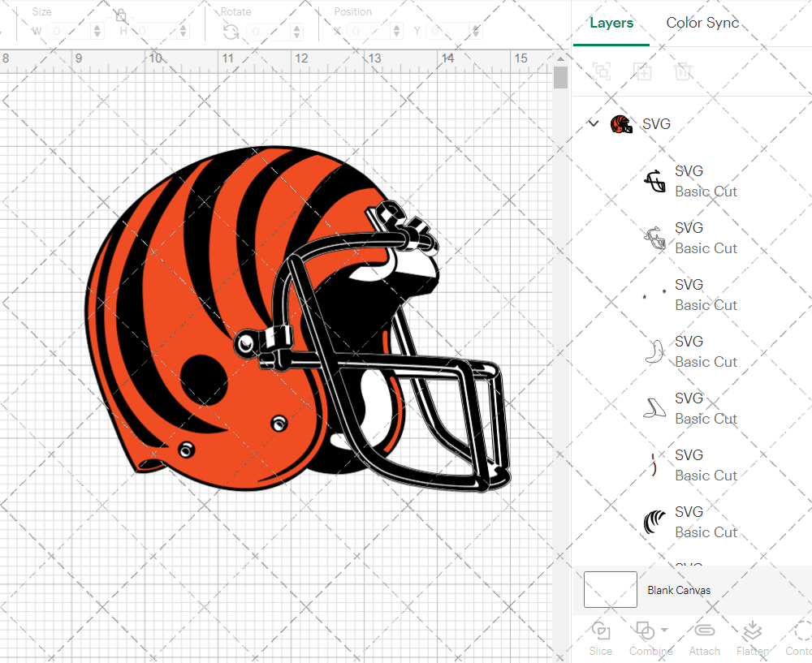Click the Width stepper arrows

tap(97, 31)
